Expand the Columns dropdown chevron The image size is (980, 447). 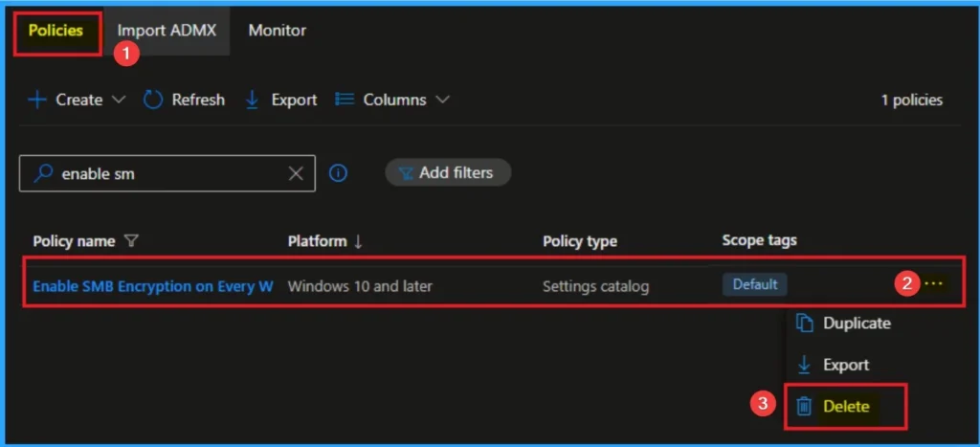(442, 100)
